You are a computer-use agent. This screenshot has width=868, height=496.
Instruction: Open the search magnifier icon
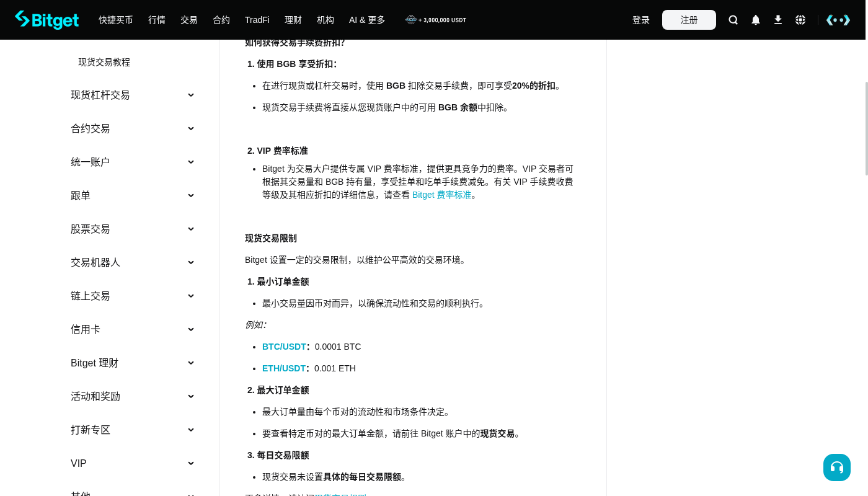(x=733, y=20)
